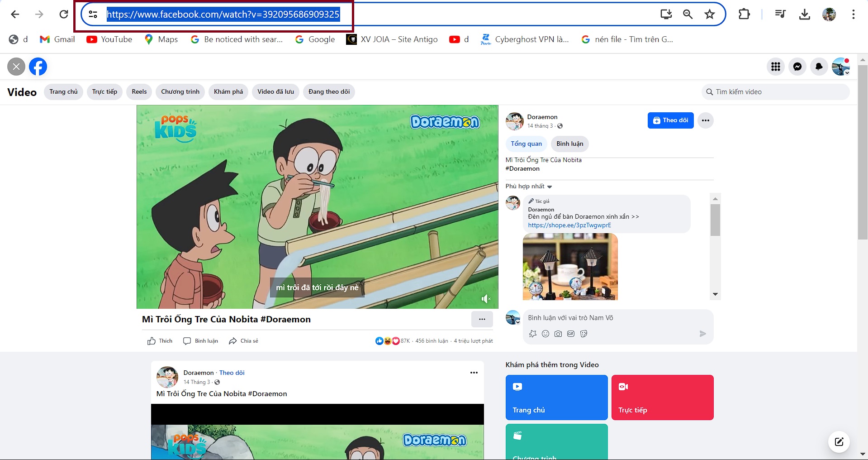Switch commenting identity via avatar dropdown
The height and width of the screenshot is (460, 868).
coord(513,317)
